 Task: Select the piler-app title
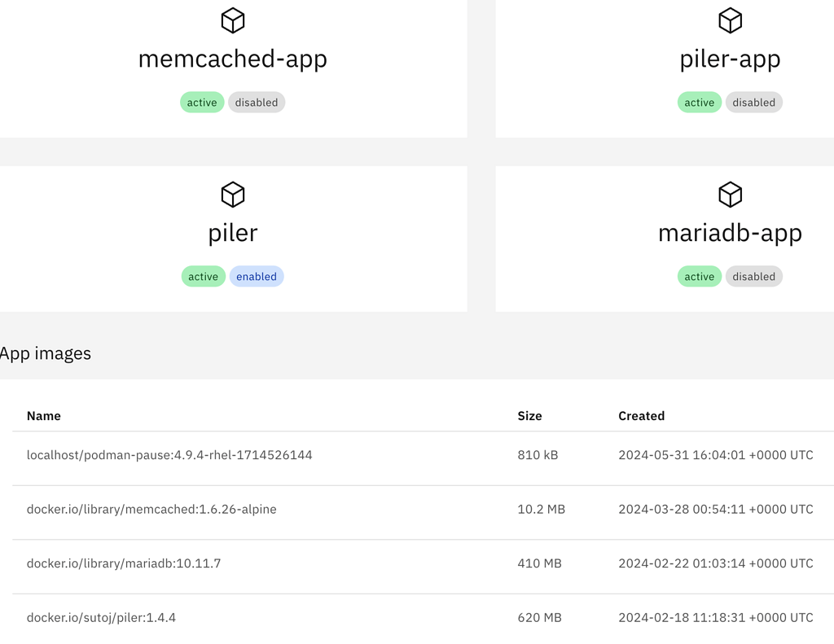(x=730, y=59)
